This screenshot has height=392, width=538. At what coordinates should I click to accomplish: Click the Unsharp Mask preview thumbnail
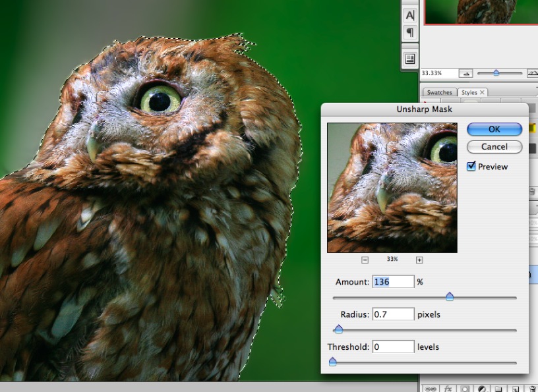coord(392,188)
